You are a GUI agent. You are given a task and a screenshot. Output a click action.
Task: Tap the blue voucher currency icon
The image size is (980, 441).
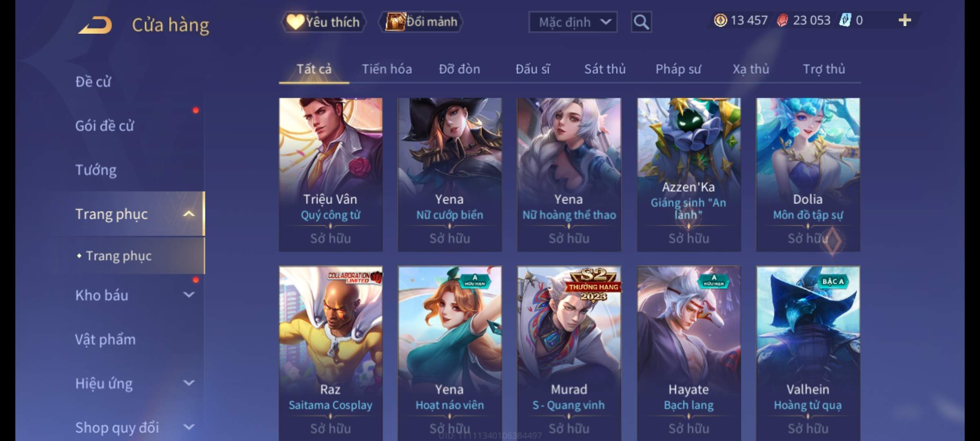[x=845, y=20]
